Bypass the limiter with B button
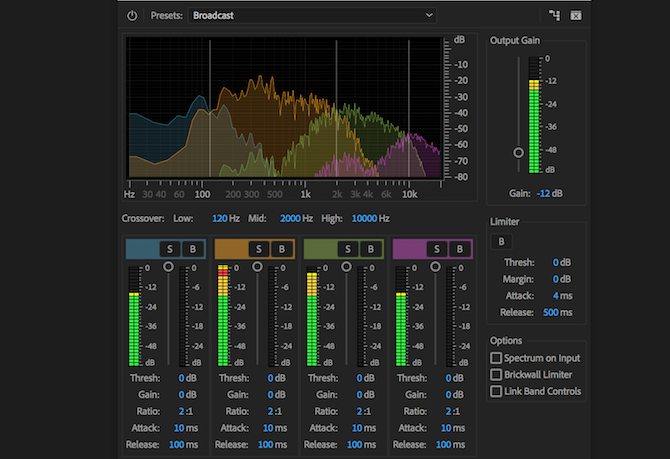This screenshot has width=670, height=459. click(x=503, y=241)
